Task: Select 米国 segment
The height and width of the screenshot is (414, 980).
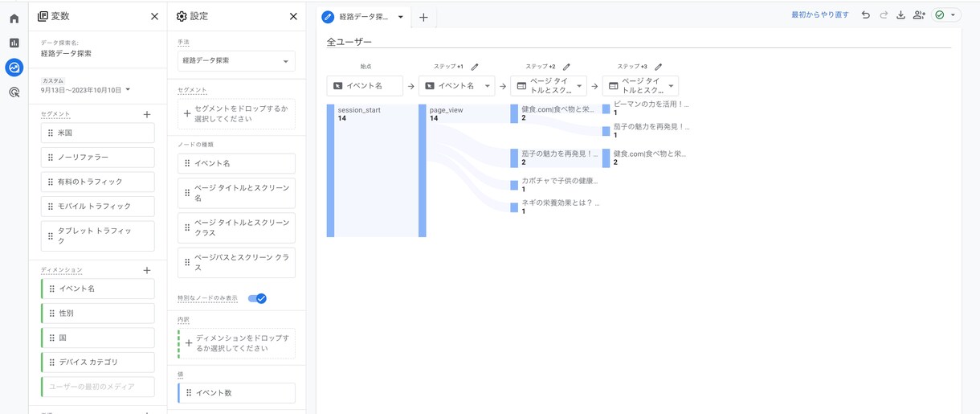Action: [97, 133]
